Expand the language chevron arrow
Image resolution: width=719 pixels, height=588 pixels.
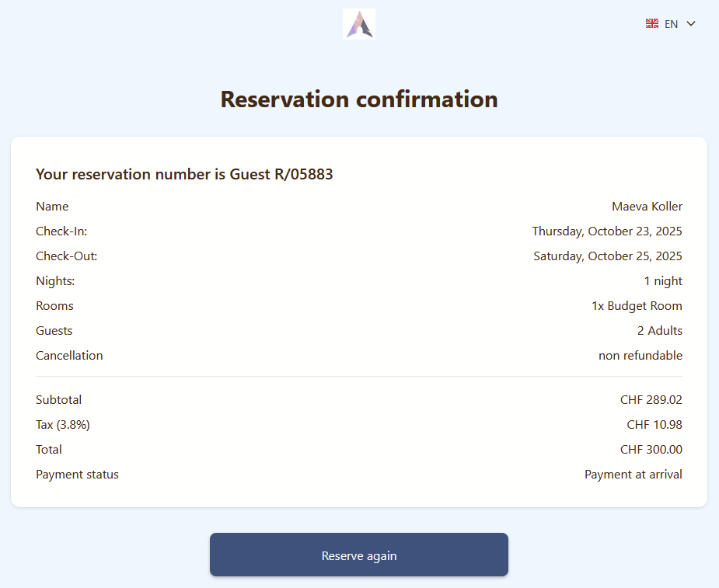pyautogui.click(x=691, y=24)
